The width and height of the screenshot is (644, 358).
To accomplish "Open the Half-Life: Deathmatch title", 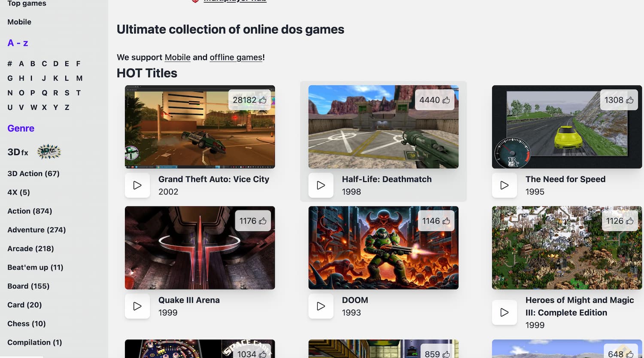I will (x=387, y=179).
